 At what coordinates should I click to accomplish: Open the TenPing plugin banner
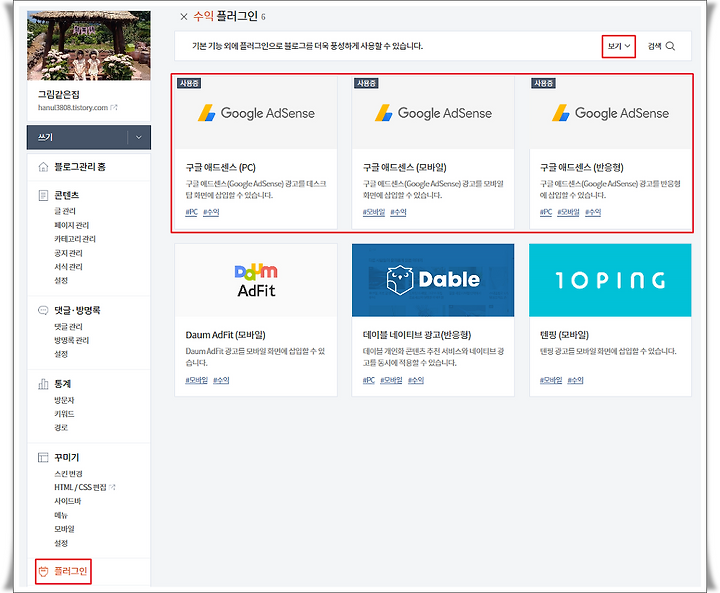(x=610, y=280)
